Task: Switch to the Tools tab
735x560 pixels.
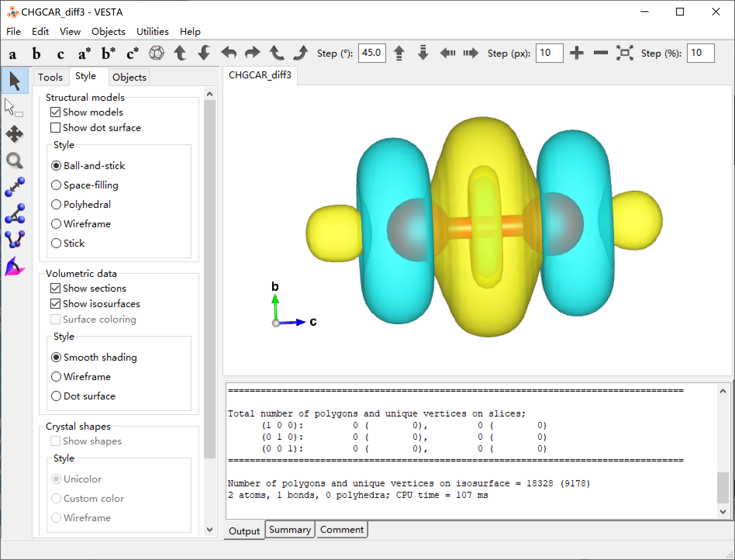Action: [x=50, y=77]
